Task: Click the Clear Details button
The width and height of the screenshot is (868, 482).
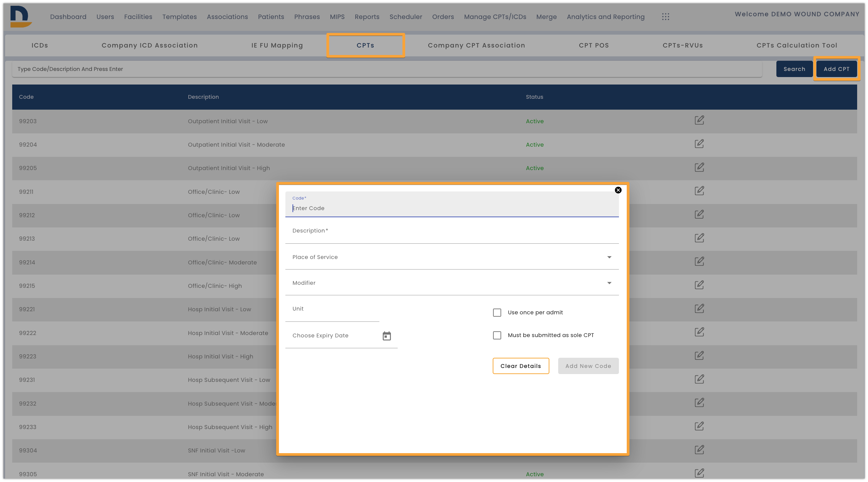Action: 521,366
